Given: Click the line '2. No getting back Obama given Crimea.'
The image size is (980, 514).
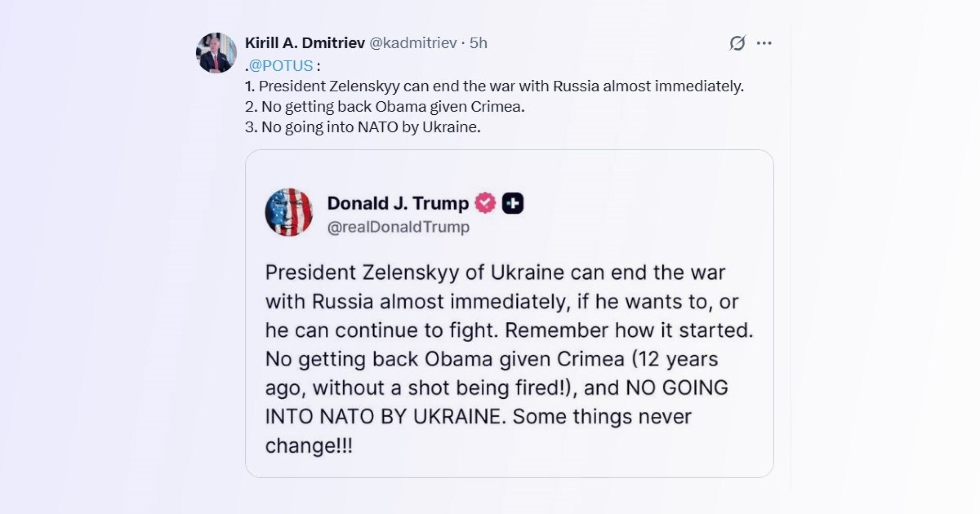Looking at the screenshot, I should 385,107.
